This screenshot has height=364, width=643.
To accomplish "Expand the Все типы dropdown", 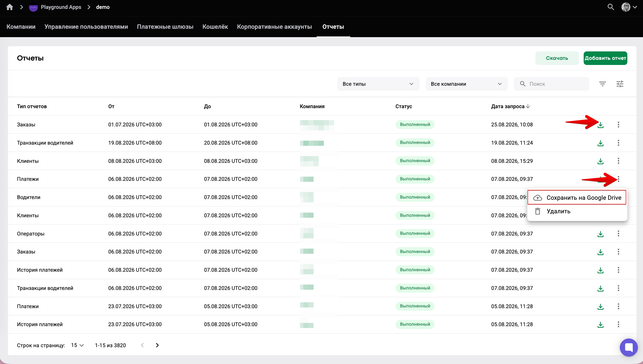I will point(378,84).
